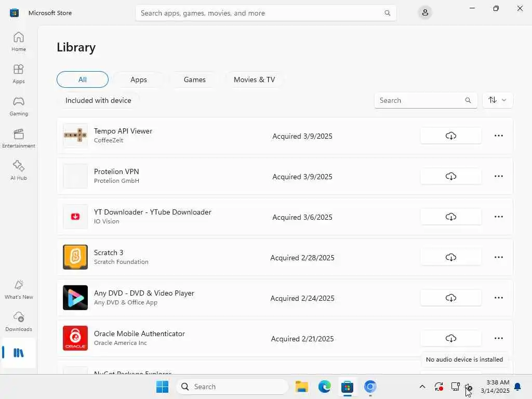
Task: Click Acquired 2/21/2025 text
Action: pyautogui.click(x=302, y=339)
